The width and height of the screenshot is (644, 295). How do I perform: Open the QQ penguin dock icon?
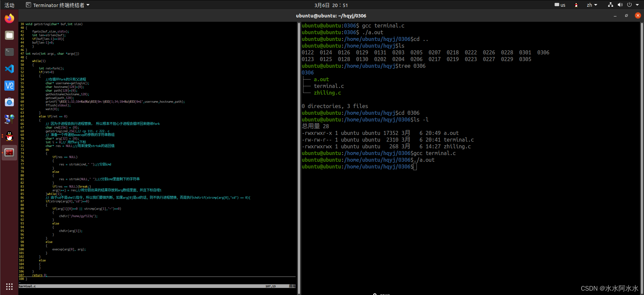pos(9,136)
